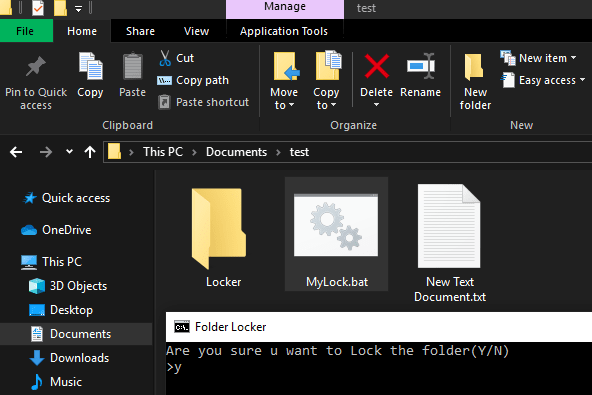Open recent locations dropdown arrow
This screenshot has width=592, height=395.
click(x=69, y=152)
